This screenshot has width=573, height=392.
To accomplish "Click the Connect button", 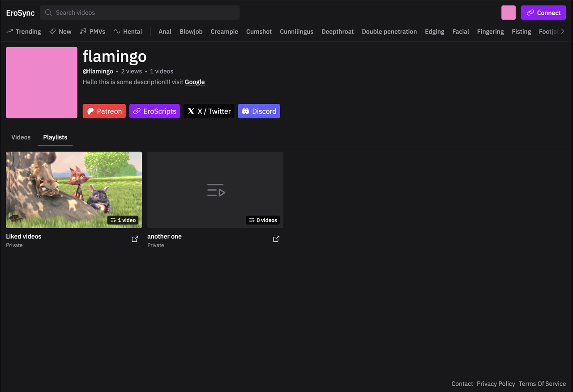I will click(543, 13).
